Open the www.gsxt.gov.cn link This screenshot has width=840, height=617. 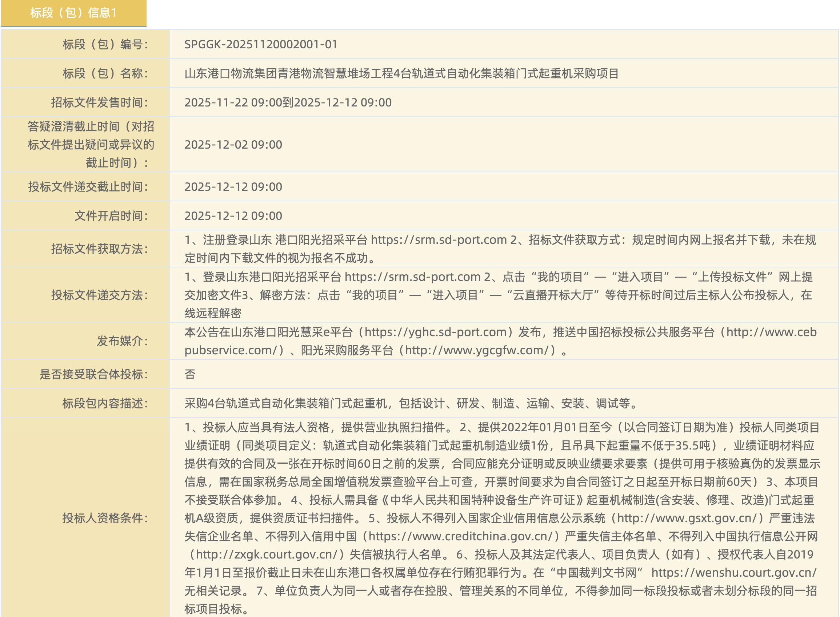click(689, 518)
